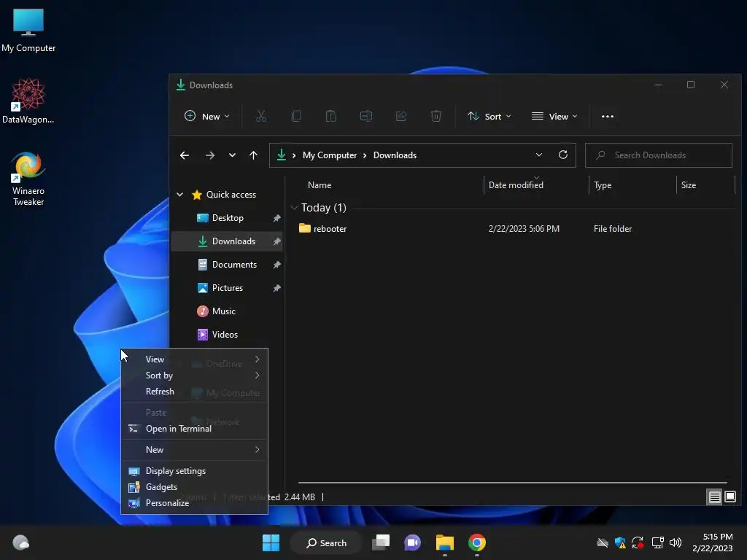Click the Cut scissors icon in toolbar

(261, 116)
